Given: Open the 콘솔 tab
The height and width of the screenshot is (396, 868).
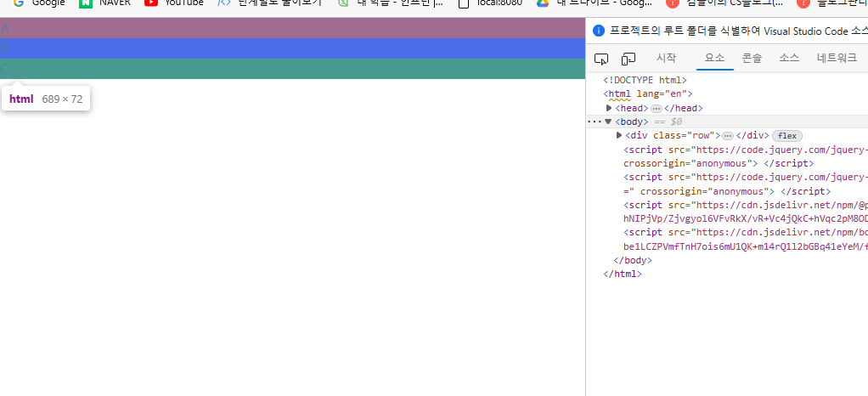Looking at the screenshot, I should tap(752, 58).
